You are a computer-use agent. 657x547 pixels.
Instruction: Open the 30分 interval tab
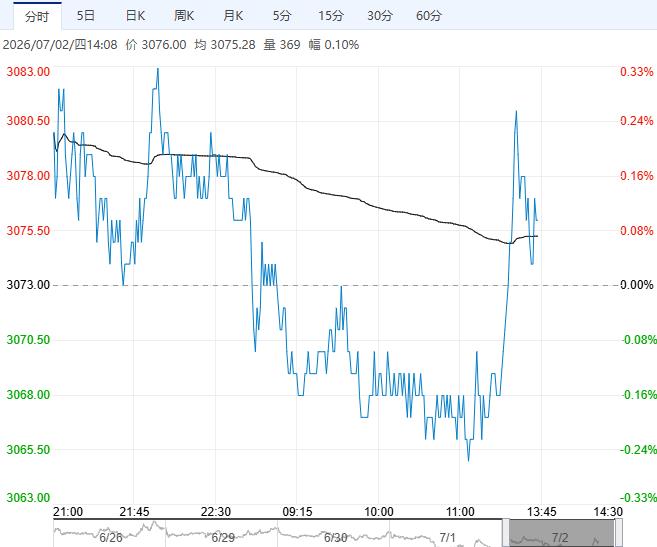click(x=380, y=16)
